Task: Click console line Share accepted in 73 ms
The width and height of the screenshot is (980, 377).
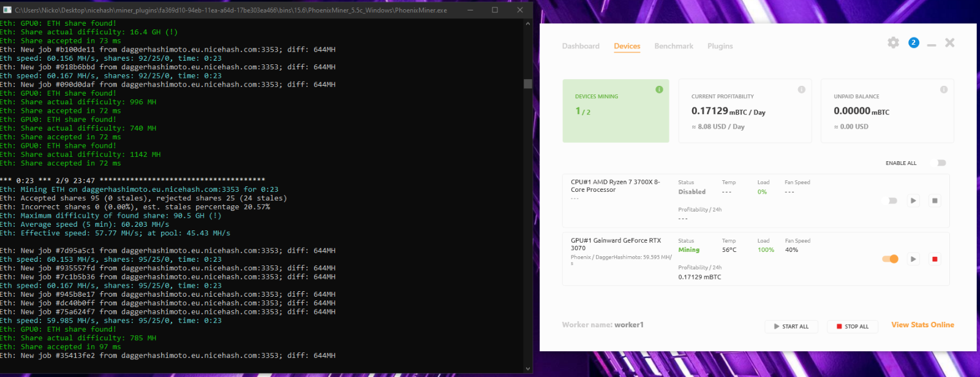Action: [61, 41]
